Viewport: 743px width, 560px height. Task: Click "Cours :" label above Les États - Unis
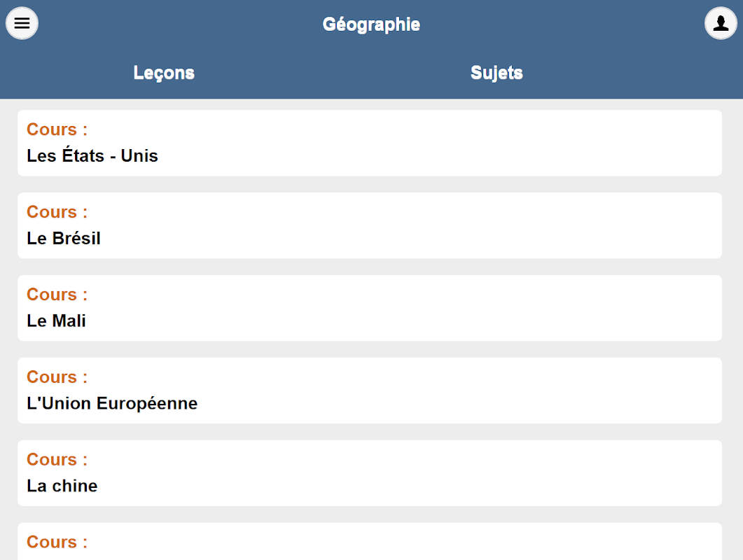coord(57,129)
